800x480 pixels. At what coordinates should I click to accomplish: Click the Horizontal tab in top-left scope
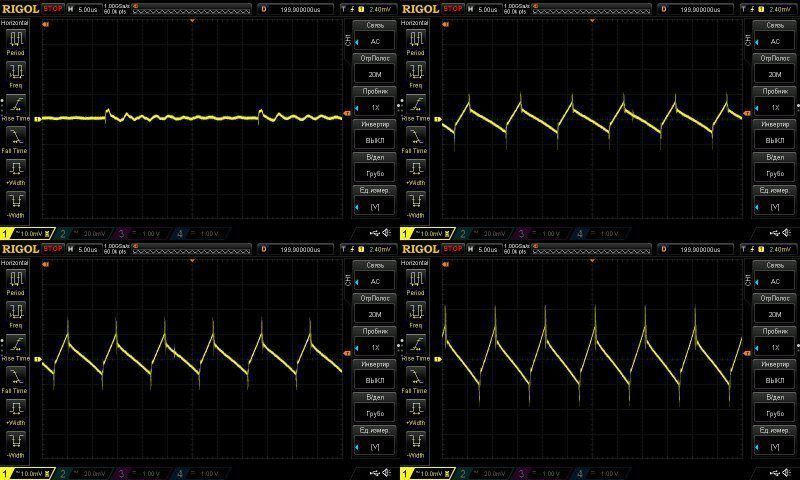(15, 23)
